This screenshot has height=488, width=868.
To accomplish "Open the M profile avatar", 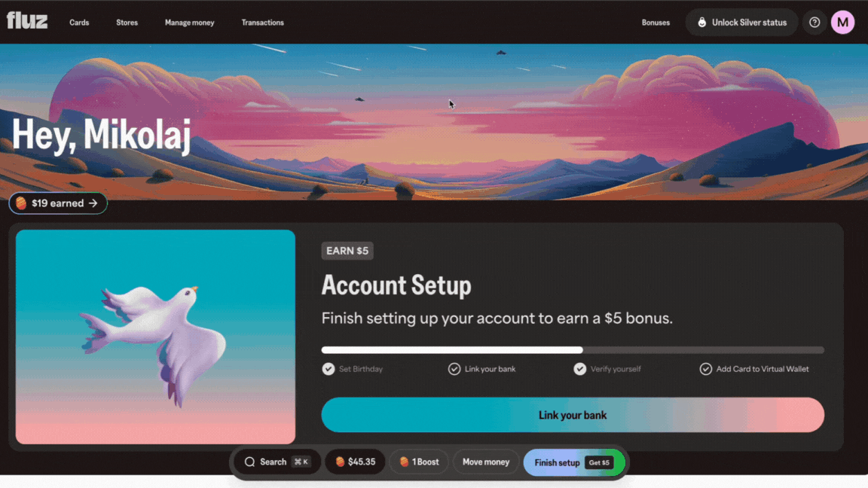I will coord(842,23).
